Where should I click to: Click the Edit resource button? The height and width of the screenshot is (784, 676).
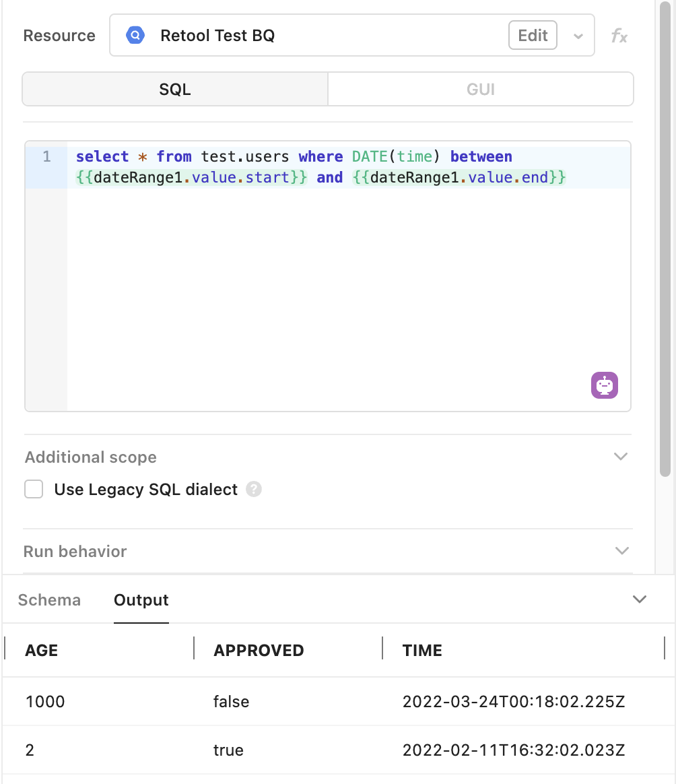tap(533, 36)
